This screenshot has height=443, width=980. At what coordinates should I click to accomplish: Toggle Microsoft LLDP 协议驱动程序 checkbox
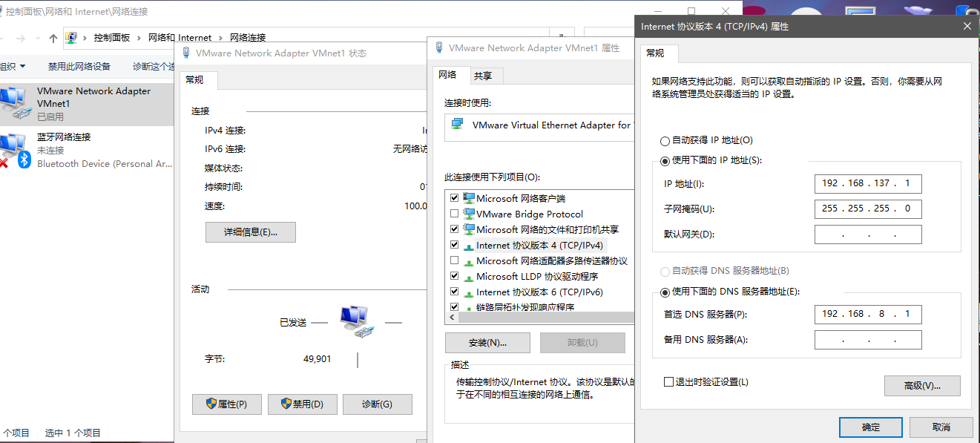(455, 276)
